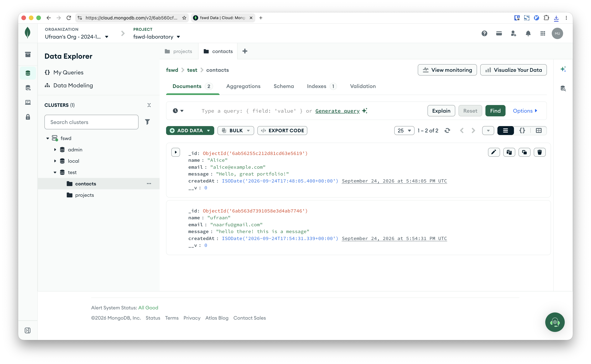Screen dimensions: 591x364
Task: Expand the Alice document fields
Action: pyautogui.click(x=176, y=152)
